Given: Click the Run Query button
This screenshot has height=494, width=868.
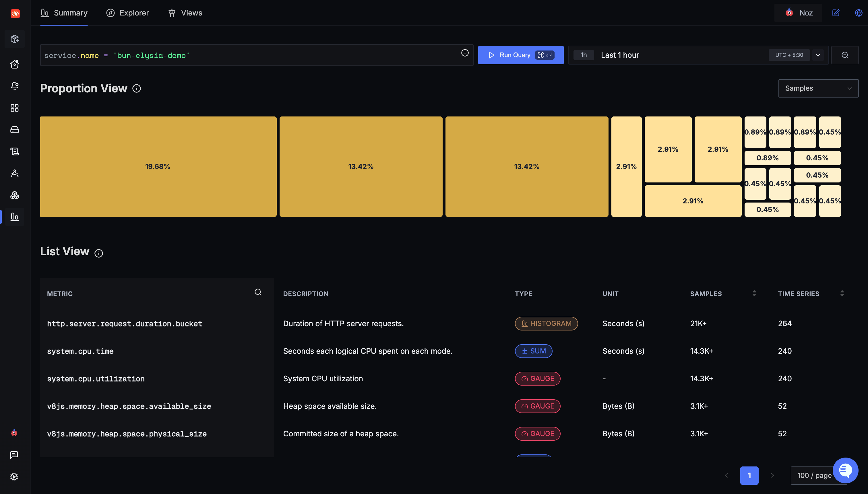Looking at the screenshot, I should pos(520,55).
